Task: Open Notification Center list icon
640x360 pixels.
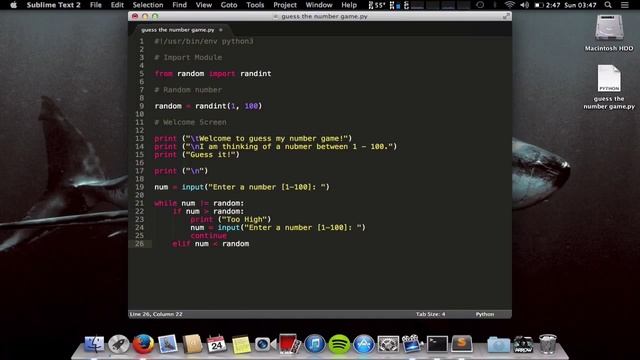Action: coord(624,5)
